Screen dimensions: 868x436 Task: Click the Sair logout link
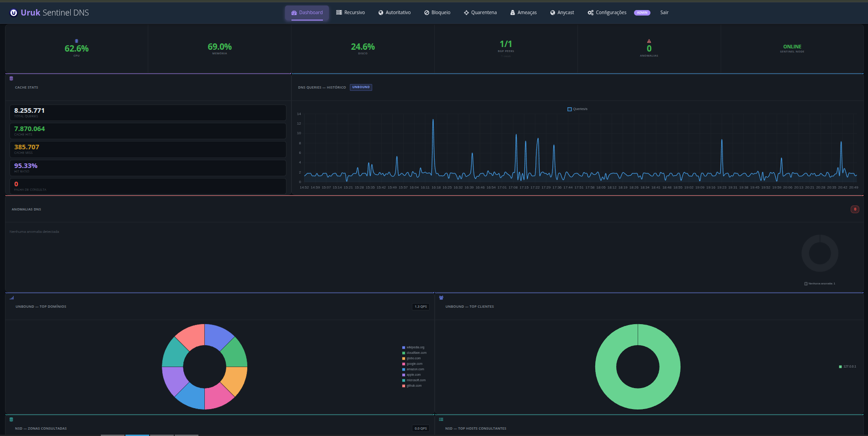click(x=664, y=13)
